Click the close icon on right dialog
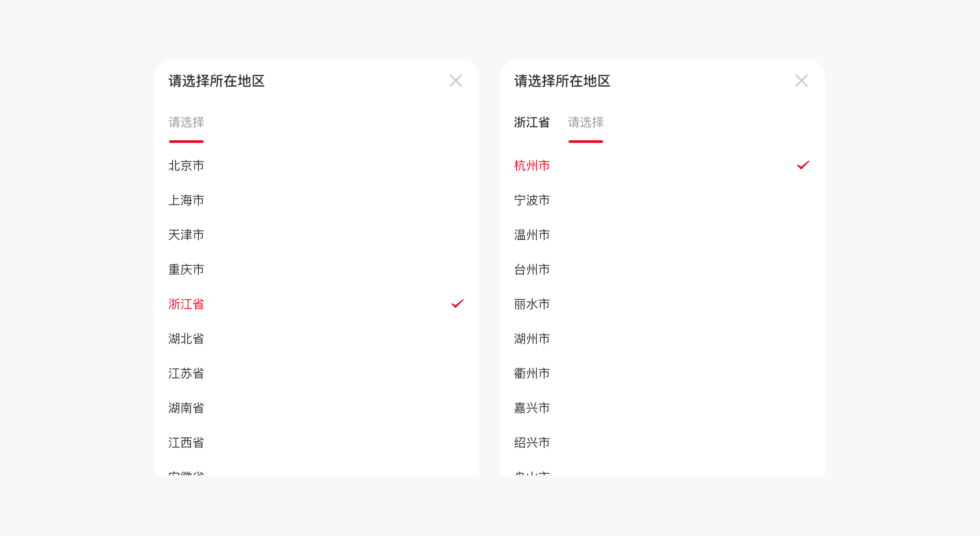This screenshot has width=980, height=536. (x=801, y=81)
